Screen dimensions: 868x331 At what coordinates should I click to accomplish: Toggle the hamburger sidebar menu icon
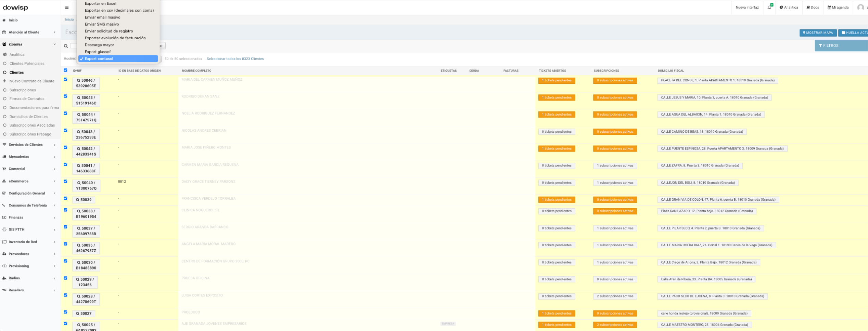click(x=67, y=7)
